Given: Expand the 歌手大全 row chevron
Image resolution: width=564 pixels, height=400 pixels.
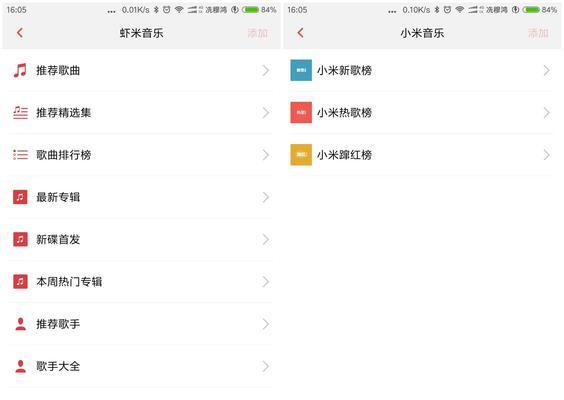Looking at the screenshot, I should (265, 366).
